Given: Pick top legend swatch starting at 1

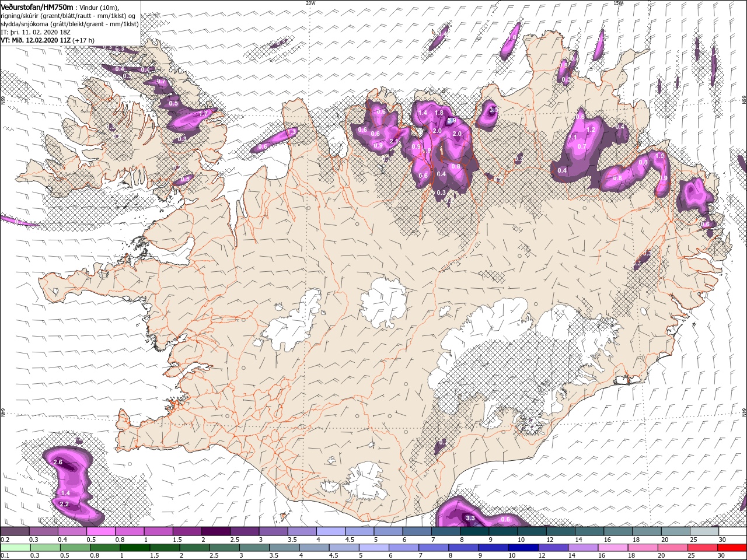Looking at the screenshot, I should [158, 531].
